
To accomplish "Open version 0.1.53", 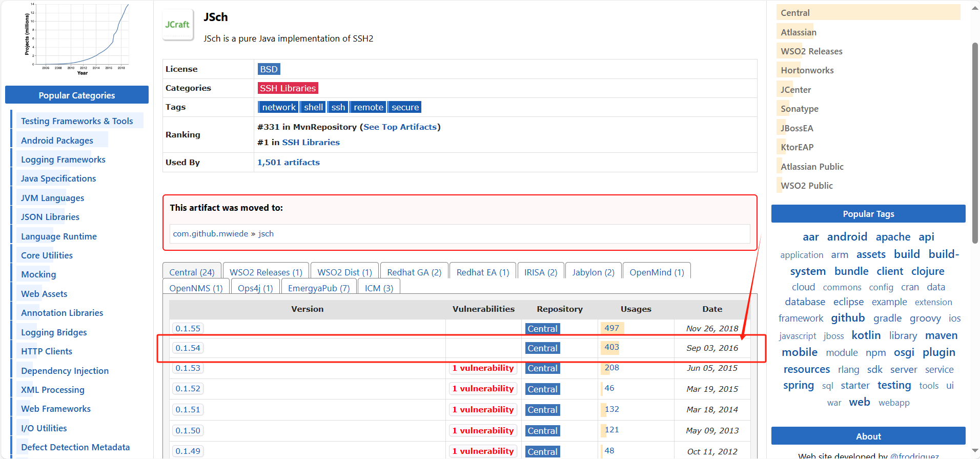I will (x=188, y=368).
